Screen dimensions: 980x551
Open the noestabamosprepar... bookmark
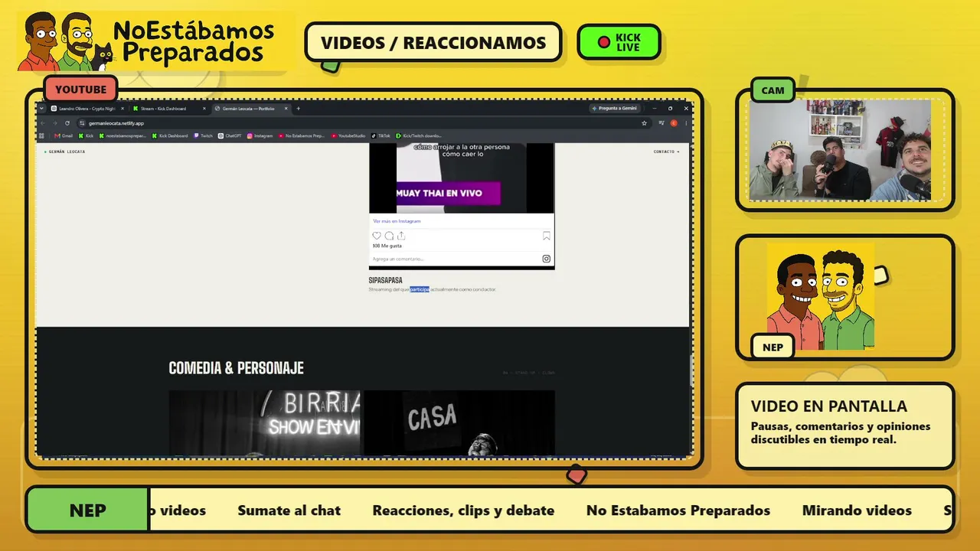122,135
